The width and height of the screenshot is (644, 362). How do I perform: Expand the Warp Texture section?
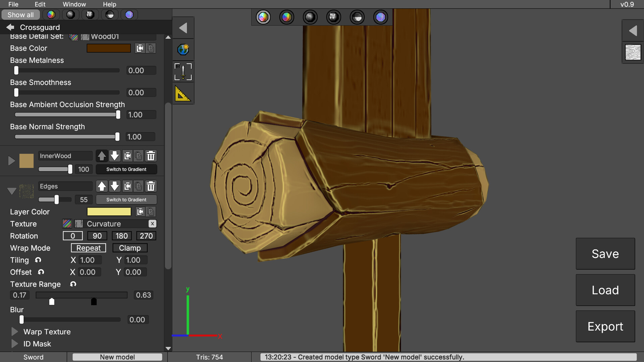(15, 331)
